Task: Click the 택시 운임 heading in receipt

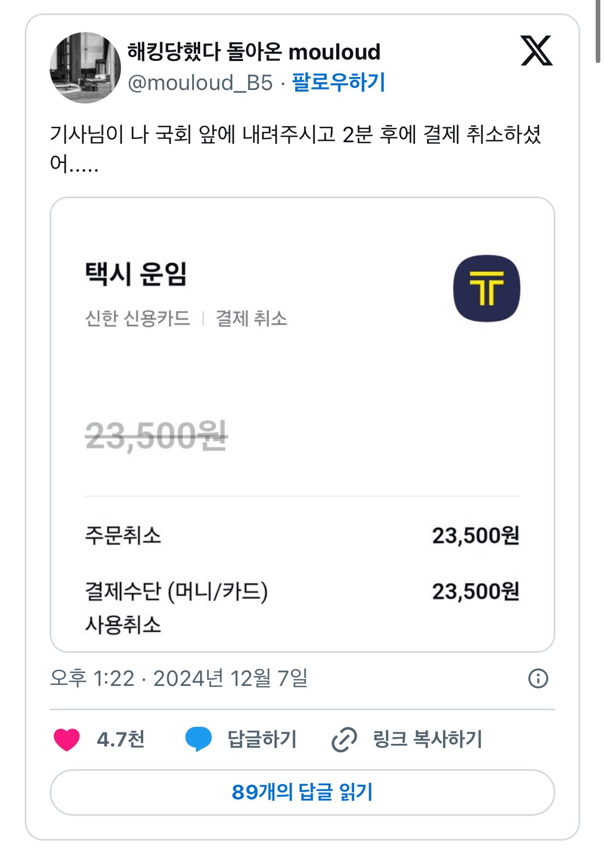Action: tap(136, 274)
